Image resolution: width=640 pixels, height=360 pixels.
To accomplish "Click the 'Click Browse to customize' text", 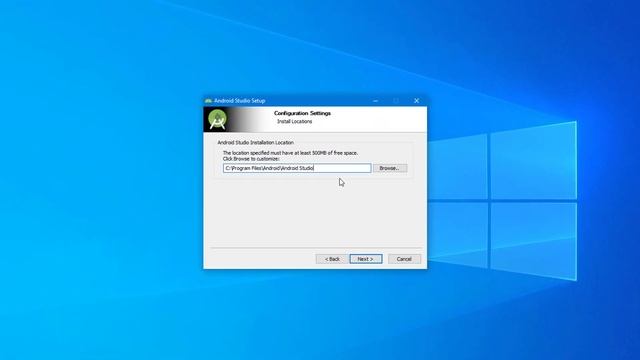I will tap(251, 158).
